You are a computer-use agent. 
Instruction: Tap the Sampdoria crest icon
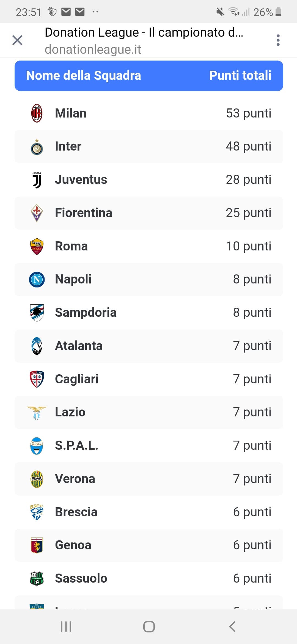click(x=37, y=313)
